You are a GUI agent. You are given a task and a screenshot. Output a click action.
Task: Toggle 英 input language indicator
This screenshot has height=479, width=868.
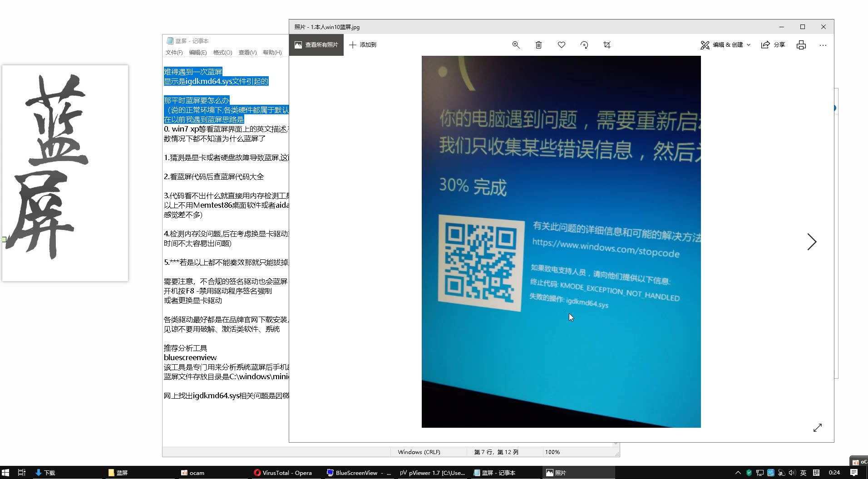tap(803, 473)
